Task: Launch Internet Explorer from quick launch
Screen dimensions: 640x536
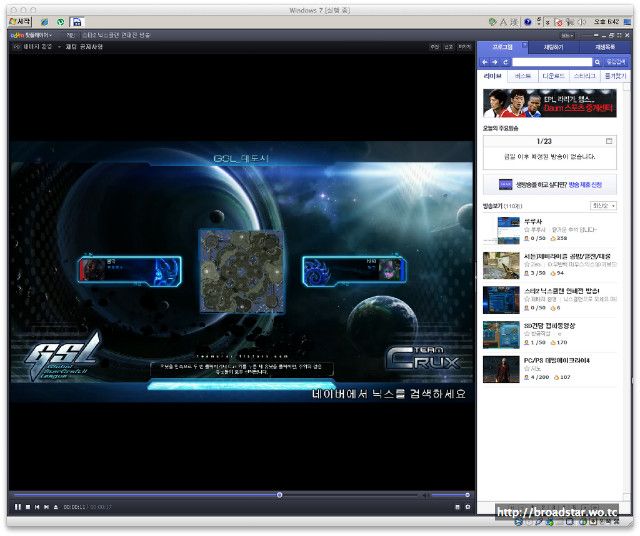Action: point(44,22)
